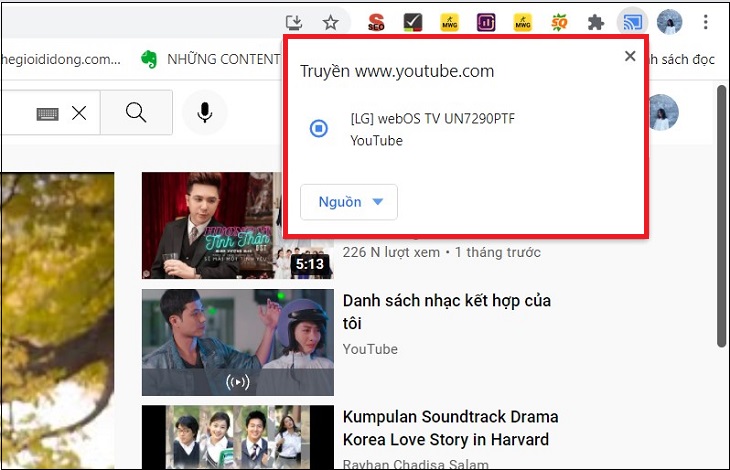Select the [LG] webOS TV UN7290PTF device
The image size is (730, 470).
pos(432,129)
